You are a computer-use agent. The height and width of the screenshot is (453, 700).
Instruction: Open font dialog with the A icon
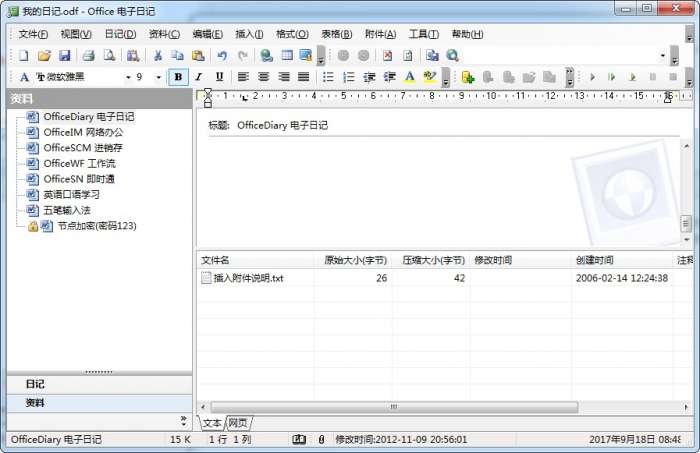pos(24,77)
